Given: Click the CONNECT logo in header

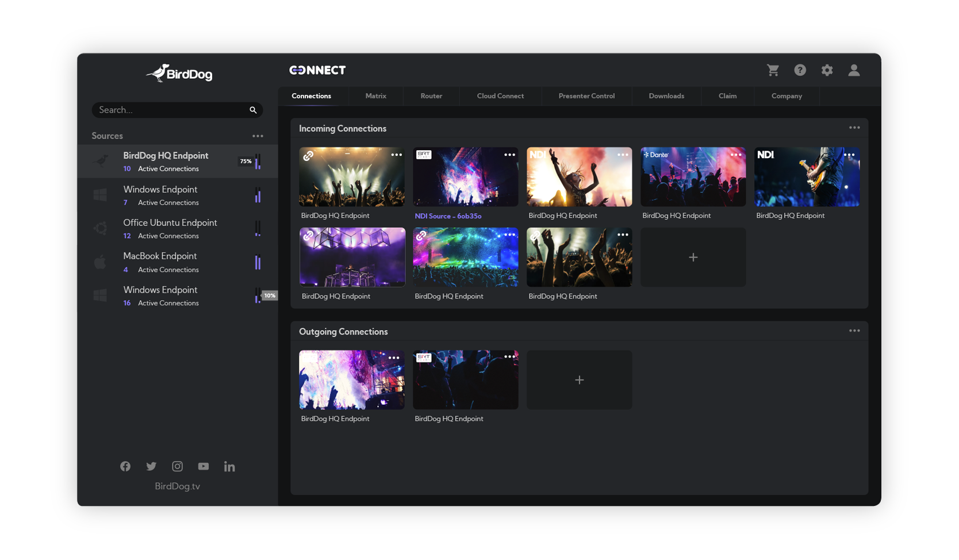Looking at the screenshot, I should coord(317,70).
